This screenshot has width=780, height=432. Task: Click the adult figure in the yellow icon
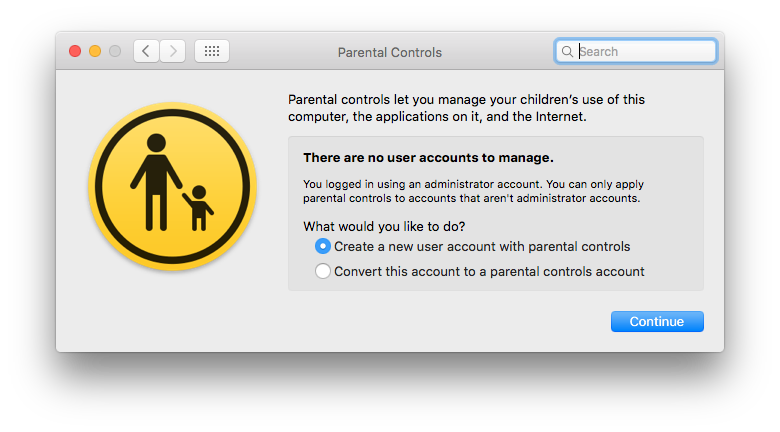click(x=156, y=182)
